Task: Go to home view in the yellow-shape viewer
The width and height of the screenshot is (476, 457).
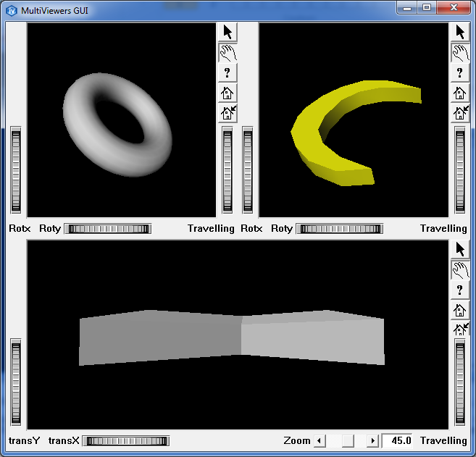Action: coord(460,93)
